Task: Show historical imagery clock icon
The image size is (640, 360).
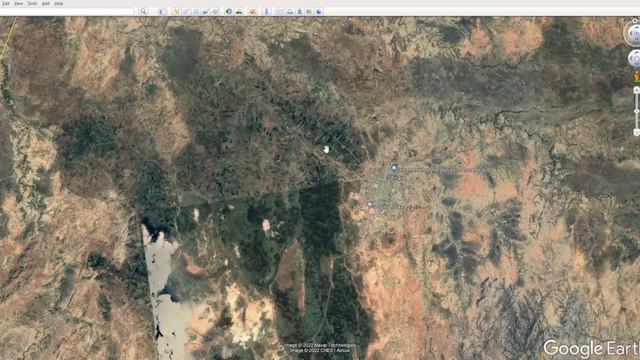Action: click(x=229, y=11)
